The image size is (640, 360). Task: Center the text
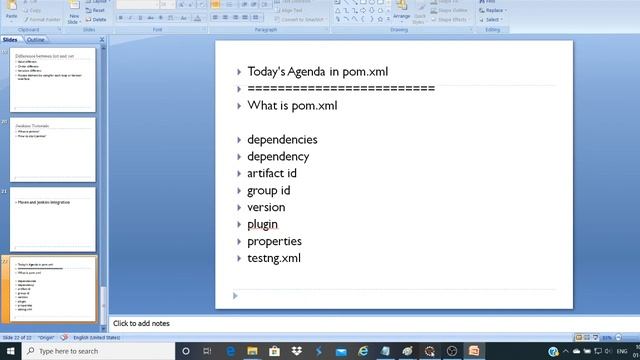225,17
